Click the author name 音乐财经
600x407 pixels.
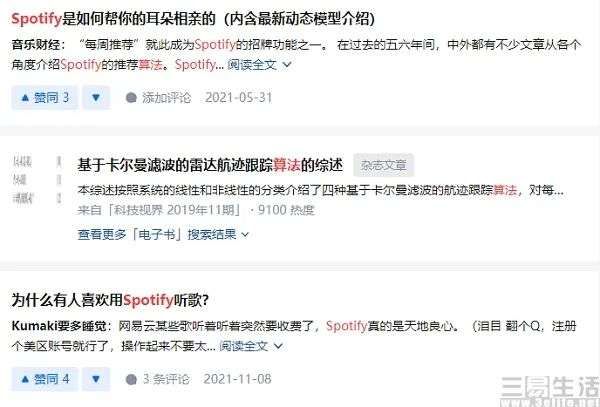(35, 45)
